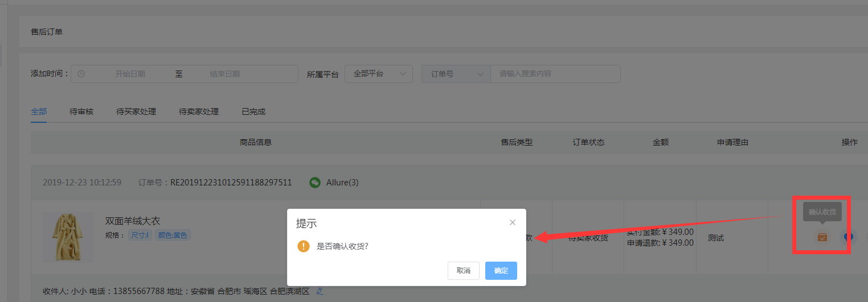Click the product name 双面羊绒大衣
This screenshot has height=302, width=868.
[133, 221]
